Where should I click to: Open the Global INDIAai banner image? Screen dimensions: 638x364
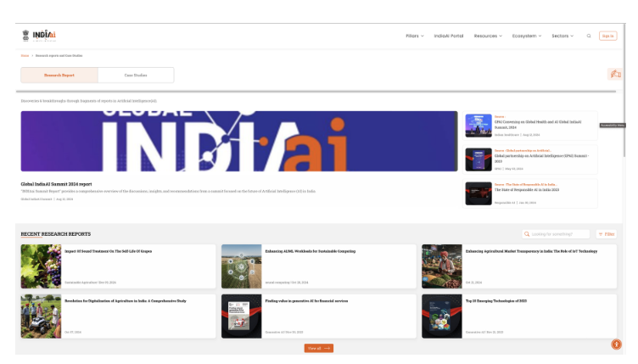point(239,141)
